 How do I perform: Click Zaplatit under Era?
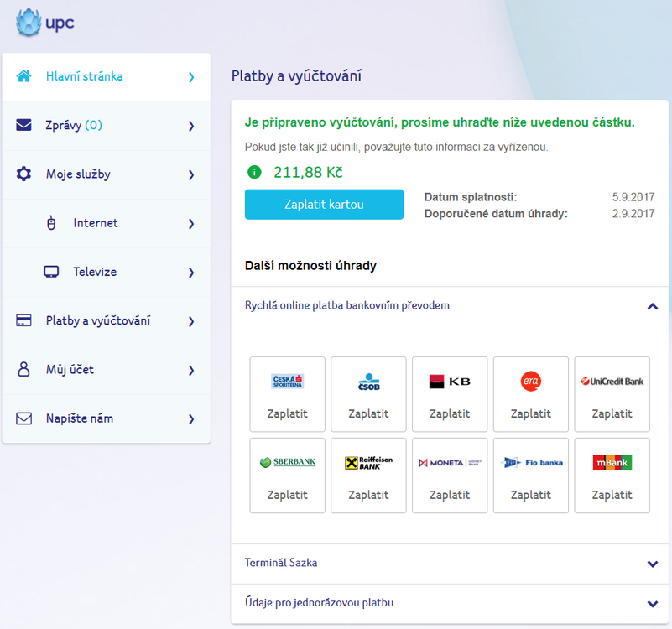pyautogui.click(x=530, y=413)
